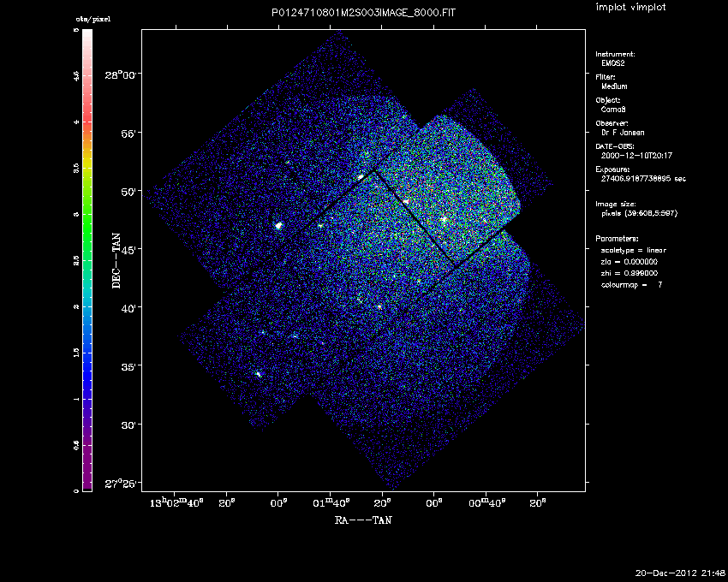
Task: Click the 55' declination tick label
Action: click(x=130, y=134)
